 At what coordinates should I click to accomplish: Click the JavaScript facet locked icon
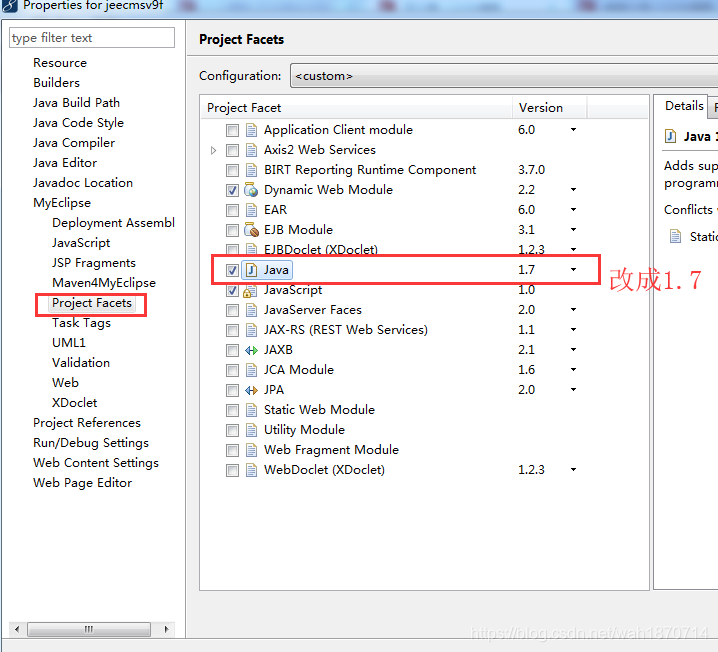pyautogui.click(x=250, y=291)
